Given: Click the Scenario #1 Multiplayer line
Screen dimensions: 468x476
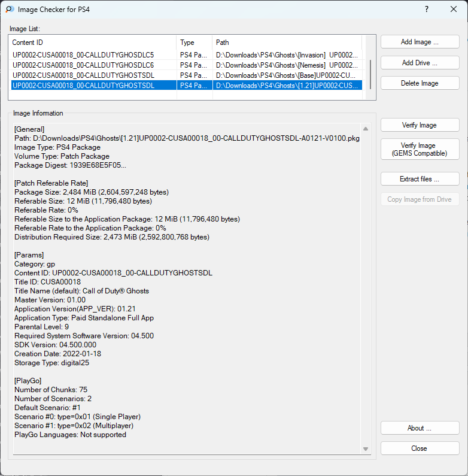Looking at the screenshot, I should point(74,426).
